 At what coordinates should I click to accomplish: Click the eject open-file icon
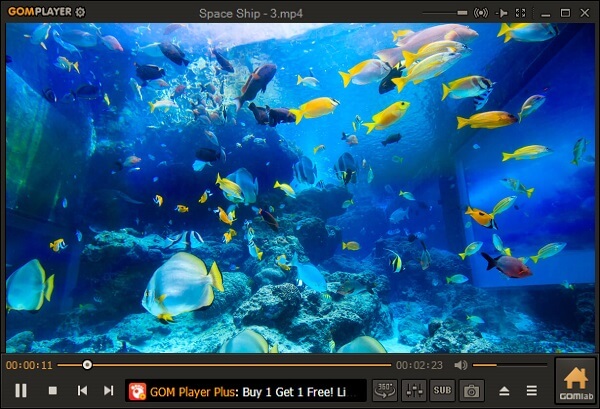[x=505, y=390]
